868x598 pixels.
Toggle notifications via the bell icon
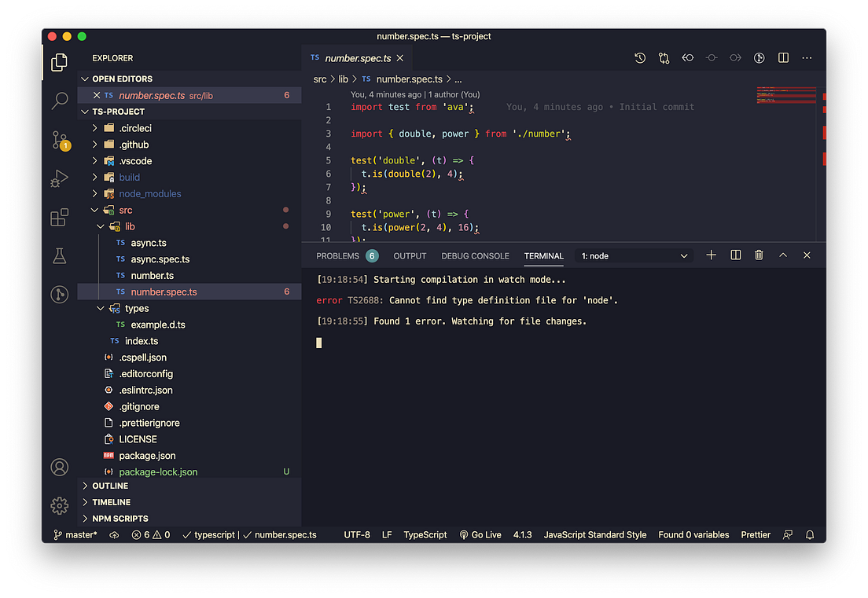[x=810, y=534]
